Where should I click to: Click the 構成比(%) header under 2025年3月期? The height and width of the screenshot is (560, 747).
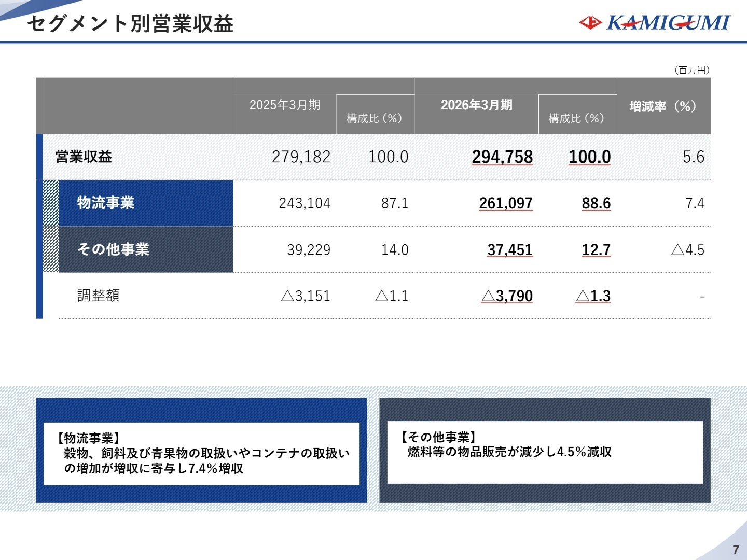(x=374, y=118)
